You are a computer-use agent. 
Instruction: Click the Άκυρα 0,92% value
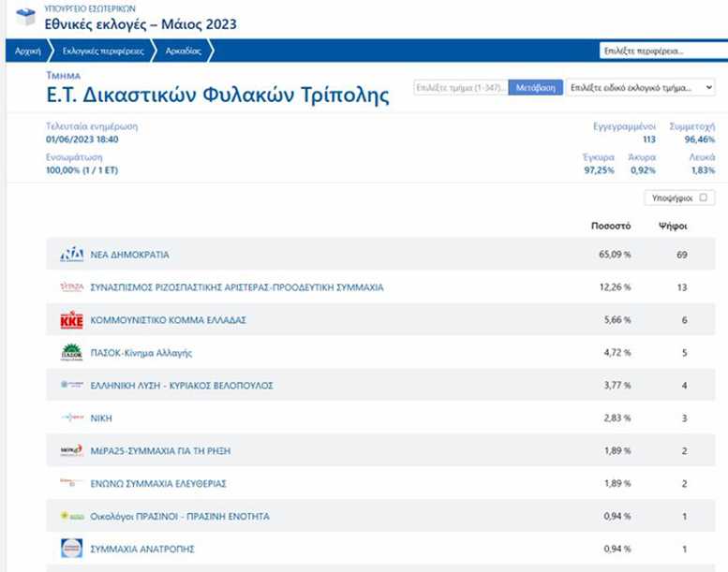[643, 170]
